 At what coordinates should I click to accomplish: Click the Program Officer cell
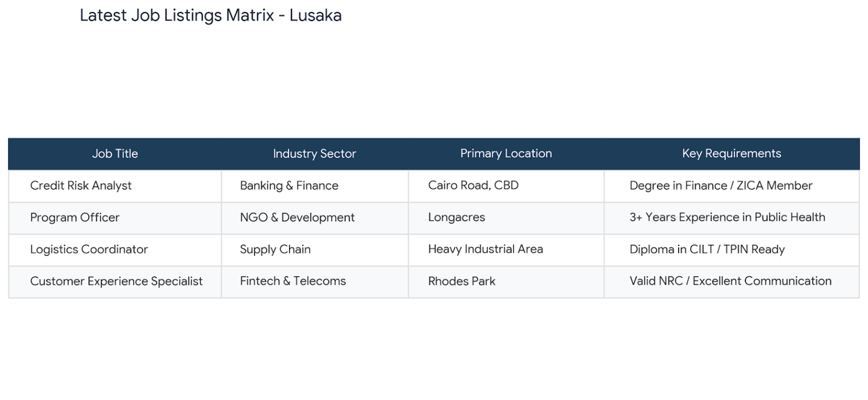(115, 218)
